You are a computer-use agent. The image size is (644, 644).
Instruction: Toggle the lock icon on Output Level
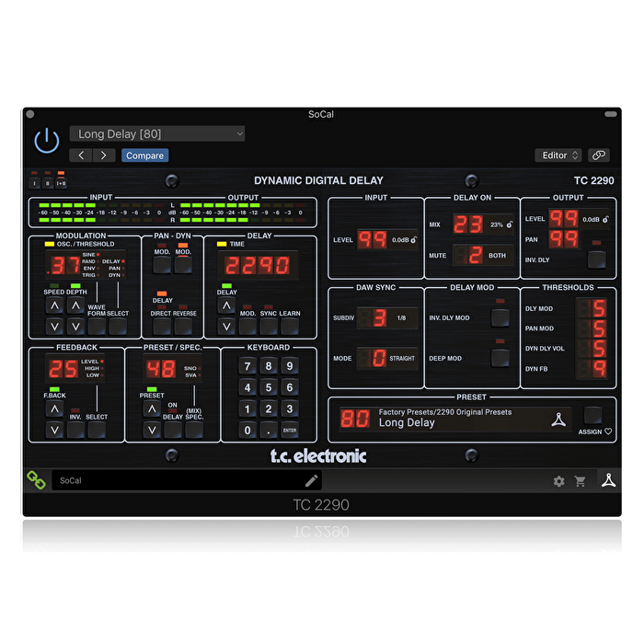pyautogui.click(x=605, y=219)
